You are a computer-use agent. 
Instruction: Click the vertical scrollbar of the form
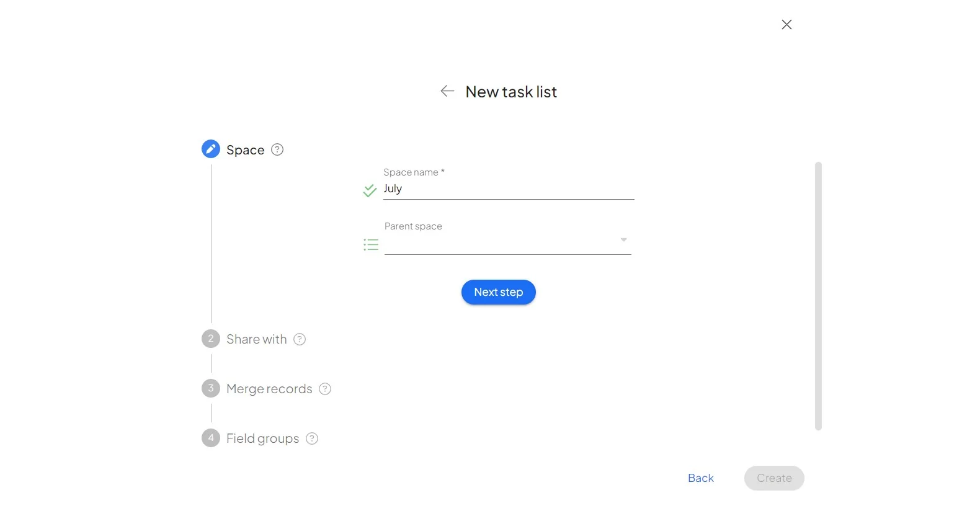(818, 296)
